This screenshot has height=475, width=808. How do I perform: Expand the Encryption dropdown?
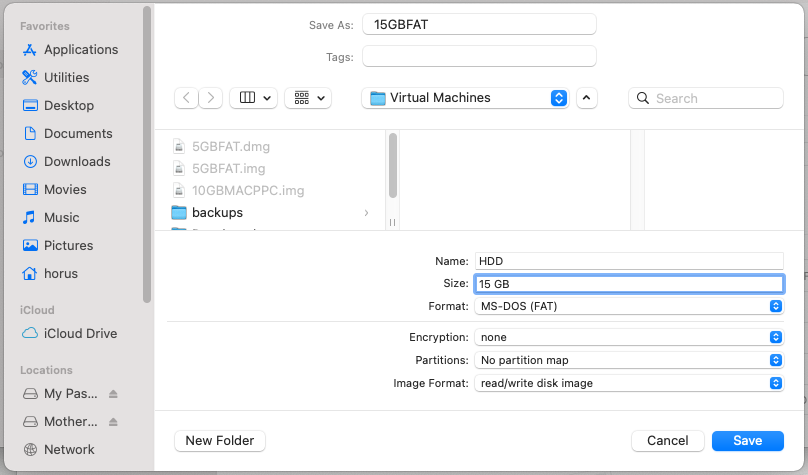click(x=628, y=338)
